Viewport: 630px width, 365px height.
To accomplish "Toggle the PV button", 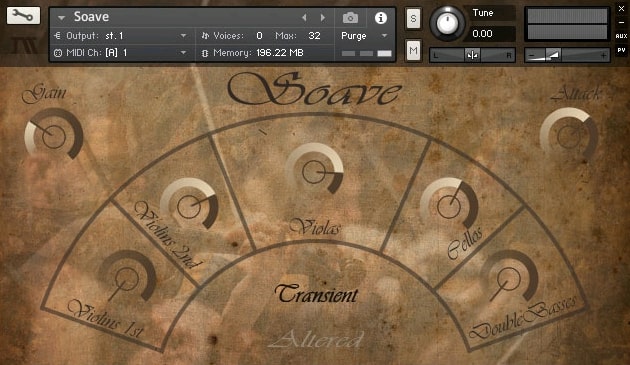I will point(622,50).
